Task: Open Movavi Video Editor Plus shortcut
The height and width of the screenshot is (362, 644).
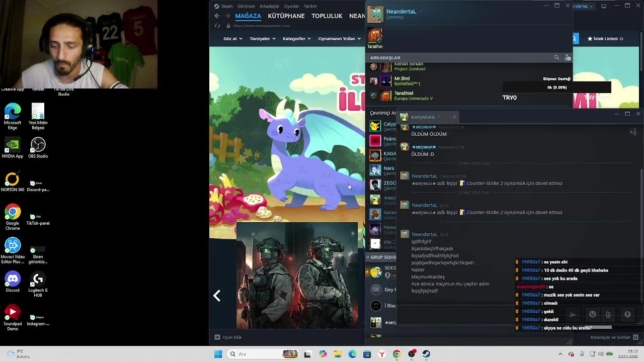Action: click(13, 251)
